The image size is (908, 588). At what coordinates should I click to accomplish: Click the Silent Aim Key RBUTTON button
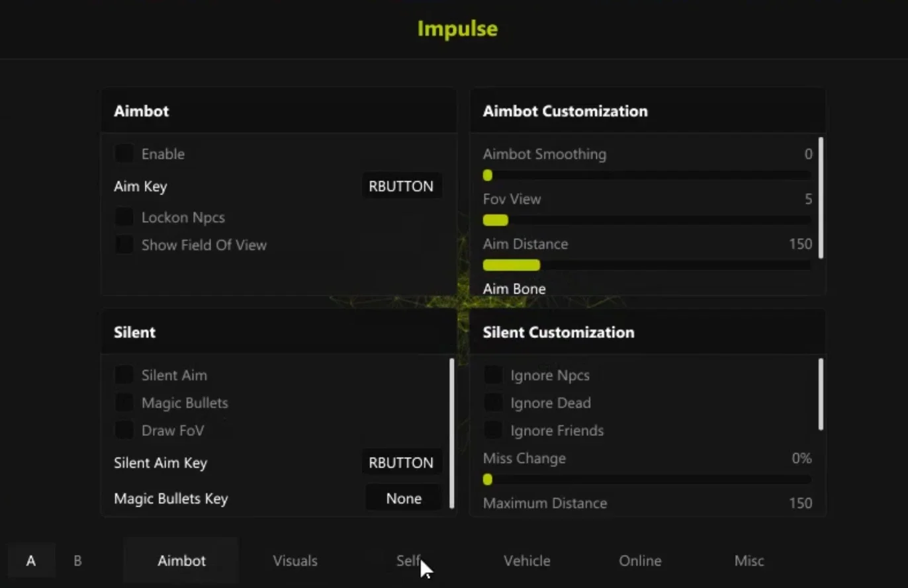coord(401,462)
